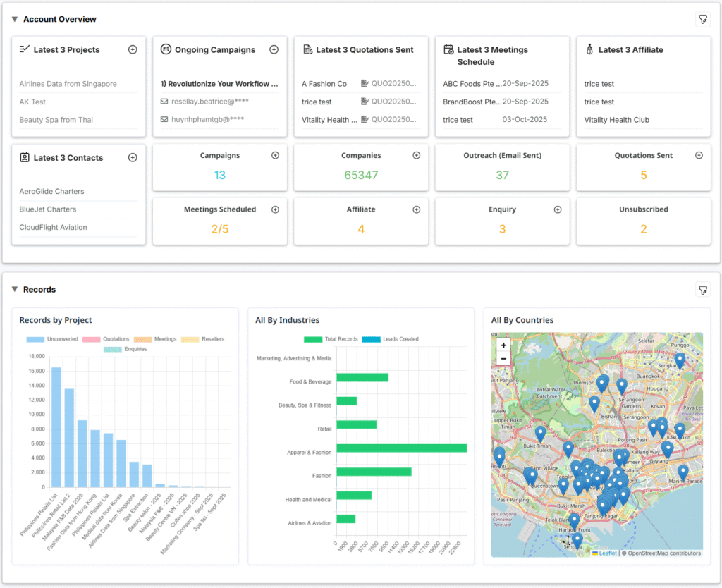Click the pin icon in Records header
722x588 pixels.
(x=702, y=290)
